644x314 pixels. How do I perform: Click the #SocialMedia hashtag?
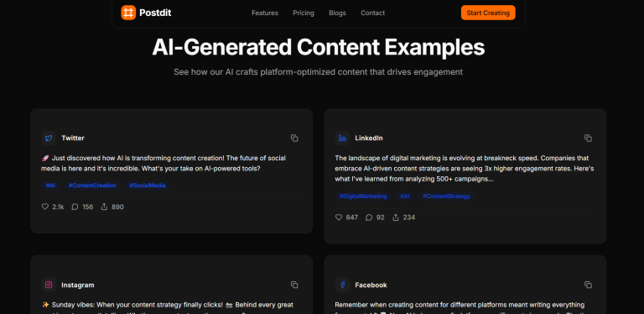point(148,186)
